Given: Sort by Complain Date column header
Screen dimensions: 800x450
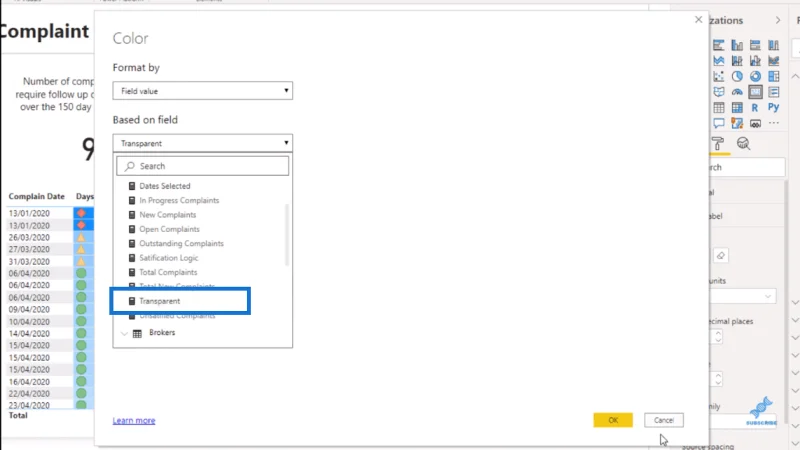Looking at the screenshot, I should point(37,196).
